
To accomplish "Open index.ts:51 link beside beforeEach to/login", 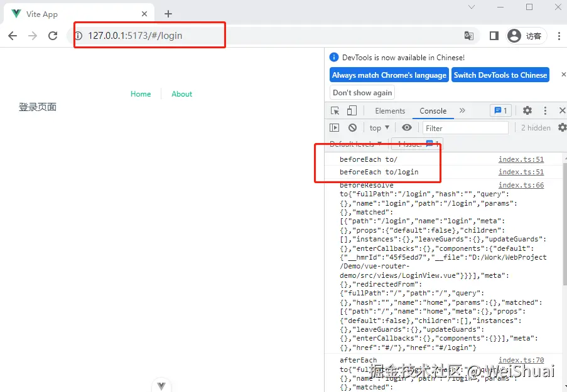I will [521, 172].
